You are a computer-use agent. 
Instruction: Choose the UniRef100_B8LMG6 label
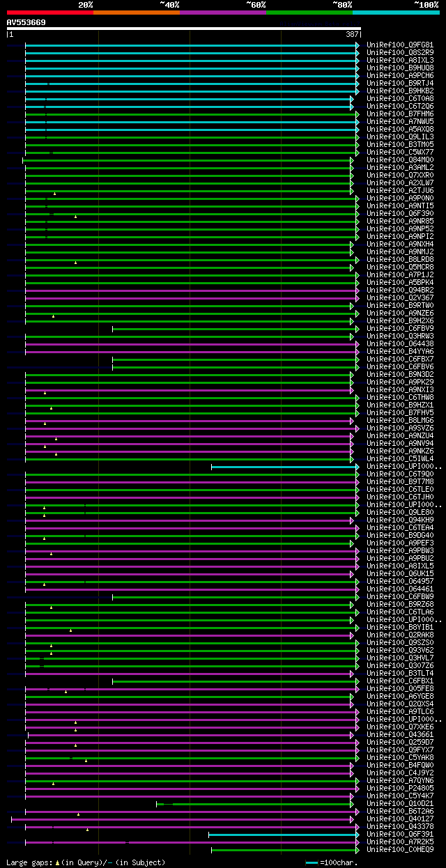401,421
